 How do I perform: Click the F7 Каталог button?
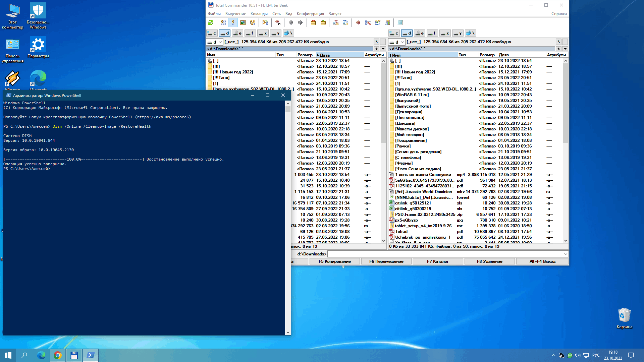(438, 261)
